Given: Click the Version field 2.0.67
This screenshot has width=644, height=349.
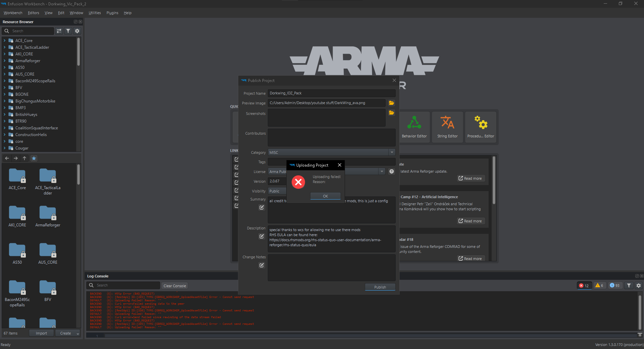Looking at the screenshot, I should pos(277,181).
